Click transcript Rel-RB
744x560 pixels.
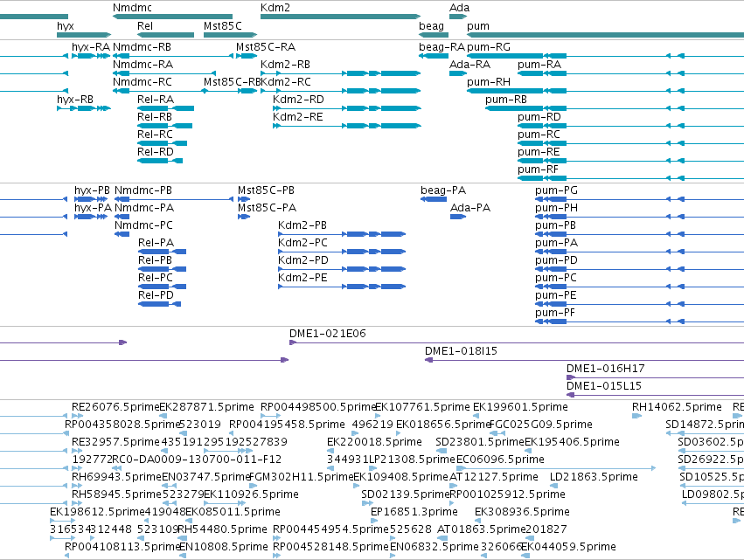point(155,117)
